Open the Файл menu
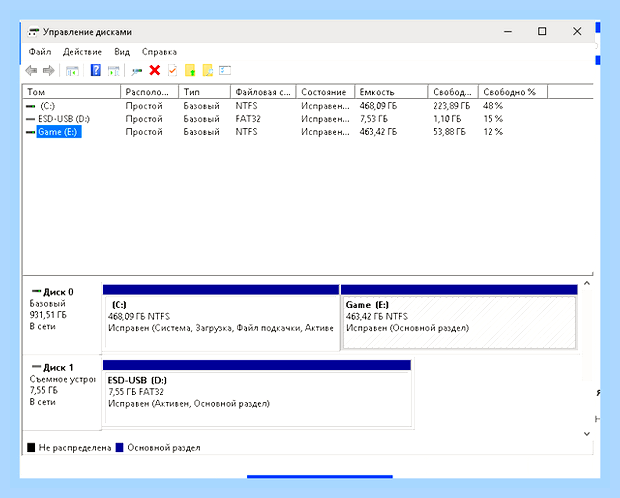The image size is (620, 498). pos(40,52)
